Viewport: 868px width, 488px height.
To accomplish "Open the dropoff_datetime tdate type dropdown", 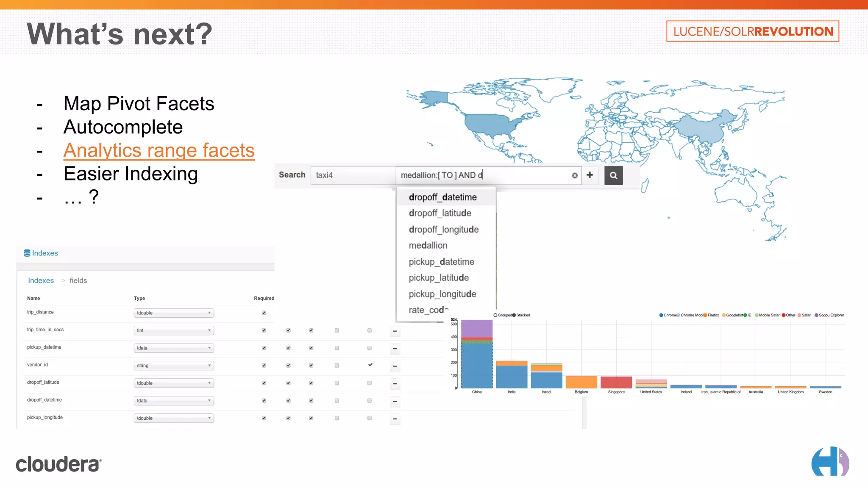I will (x=174, y=401).
